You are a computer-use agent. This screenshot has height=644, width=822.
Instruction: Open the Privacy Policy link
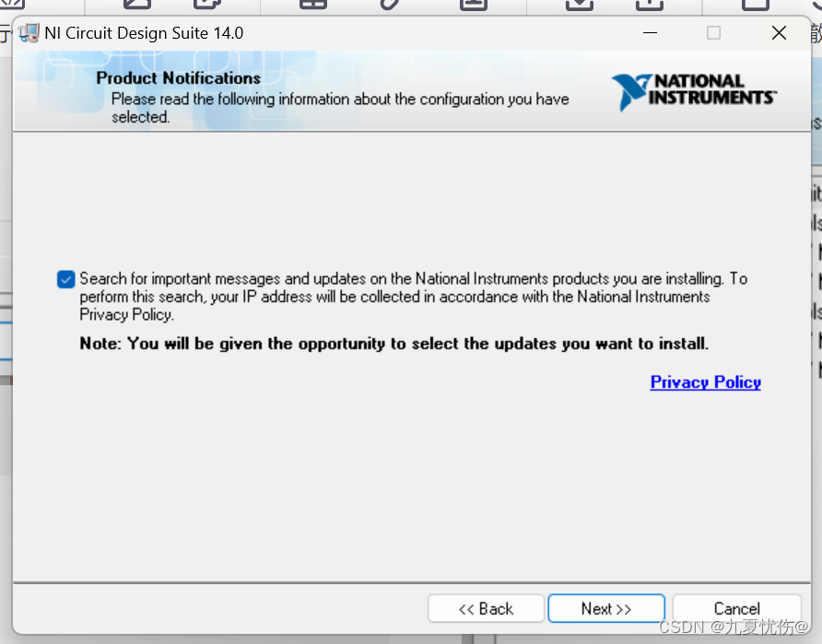pyautogui.click(x=705, y=382)
